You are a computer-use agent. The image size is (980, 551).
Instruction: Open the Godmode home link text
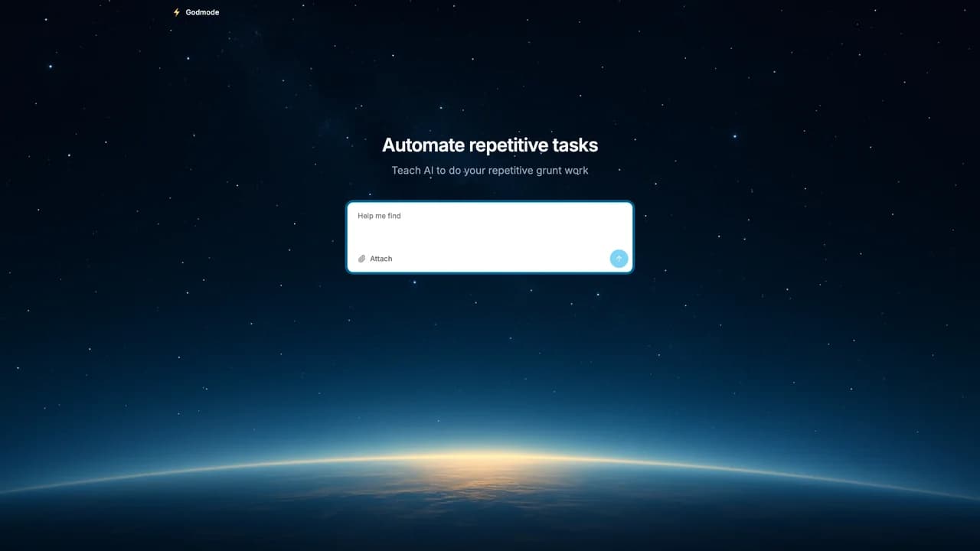pos(202,12)
